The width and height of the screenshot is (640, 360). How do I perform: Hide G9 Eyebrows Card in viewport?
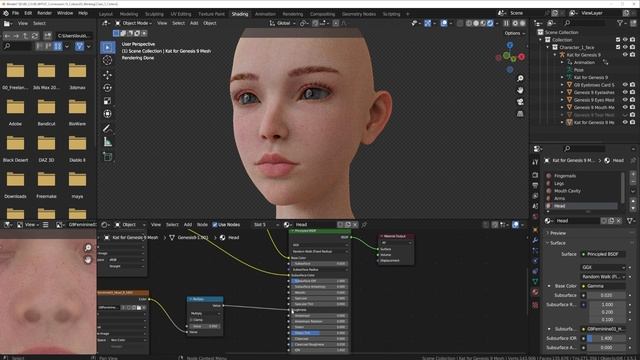(625, 85)
